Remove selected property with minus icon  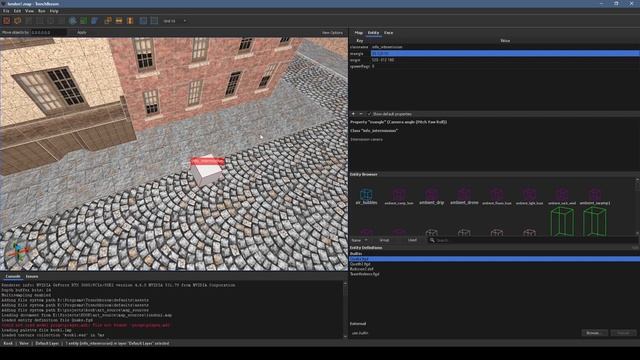pos(361,114)
